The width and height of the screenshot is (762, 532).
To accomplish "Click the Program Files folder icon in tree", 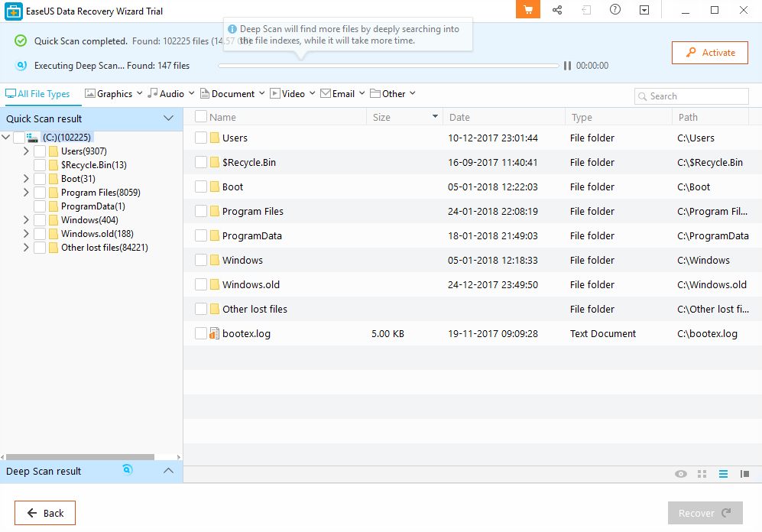I will (54, 193).
